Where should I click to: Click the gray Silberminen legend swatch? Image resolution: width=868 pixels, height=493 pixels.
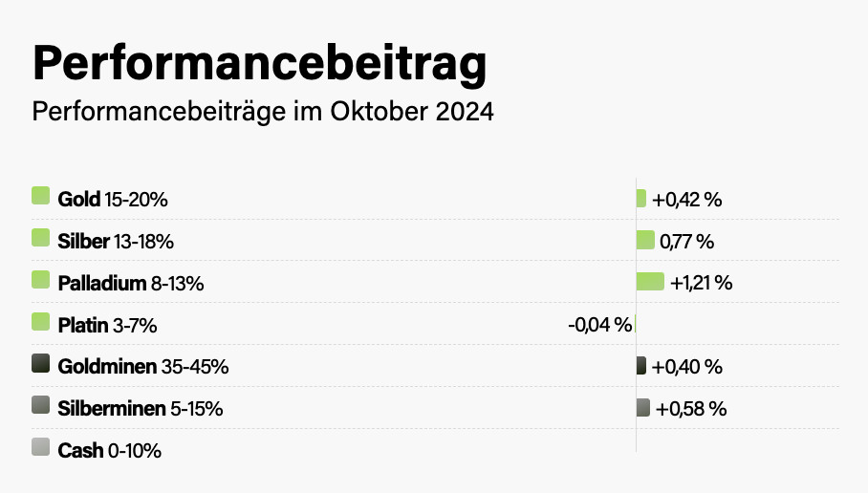[40, 405]
